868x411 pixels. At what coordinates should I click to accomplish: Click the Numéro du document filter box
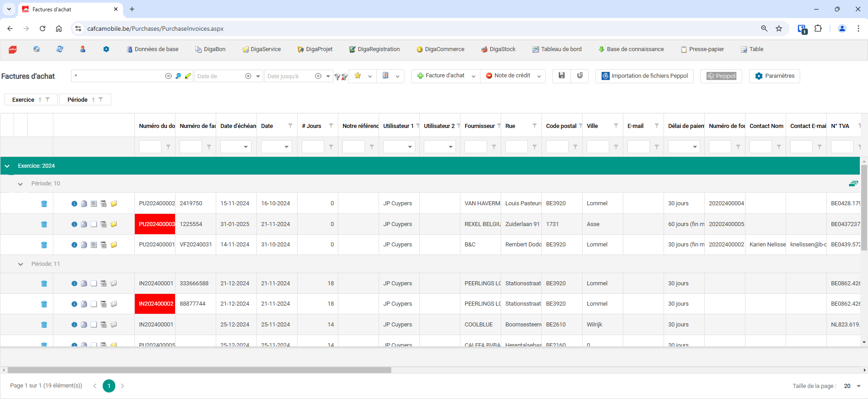pyautogui.click(x=150, y=147)
